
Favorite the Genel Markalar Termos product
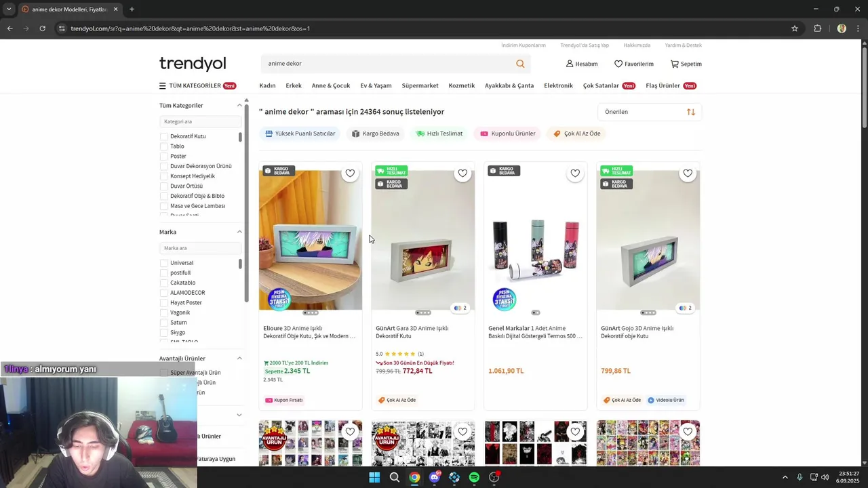575,174
